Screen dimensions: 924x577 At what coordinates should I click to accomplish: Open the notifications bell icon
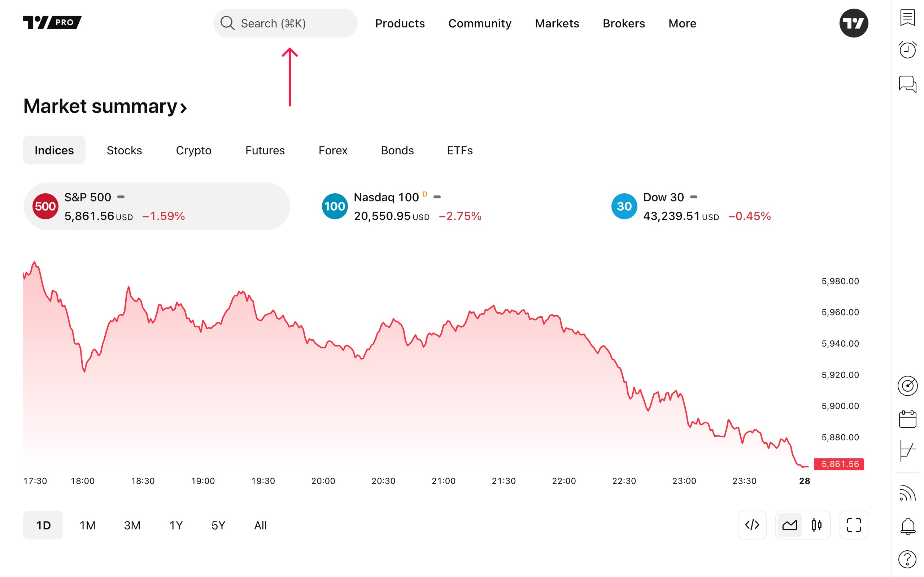(907, 526)
